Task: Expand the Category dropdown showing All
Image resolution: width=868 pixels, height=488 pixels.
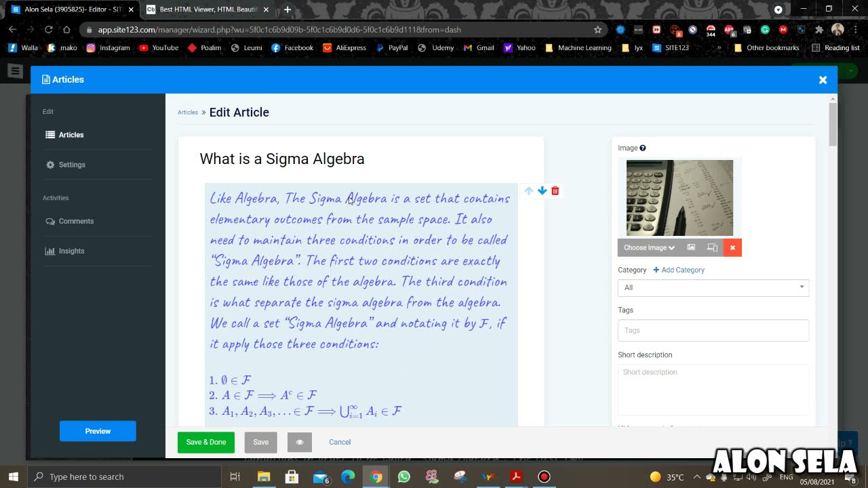Action: click(x=713, y=287)
